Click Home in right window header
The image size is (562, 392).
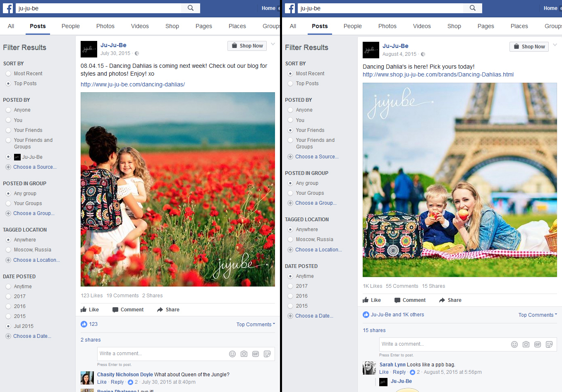point(550,8)
